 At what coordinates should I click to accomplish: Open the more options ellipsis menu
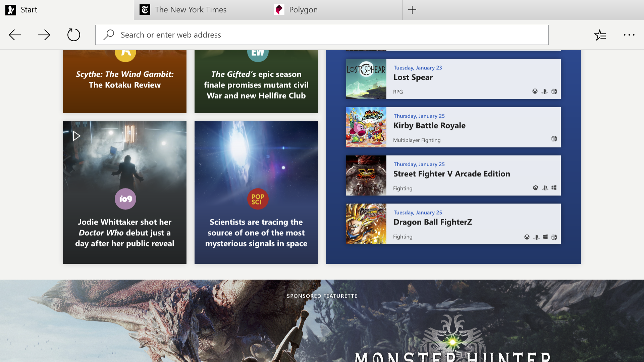coord(629,35)
